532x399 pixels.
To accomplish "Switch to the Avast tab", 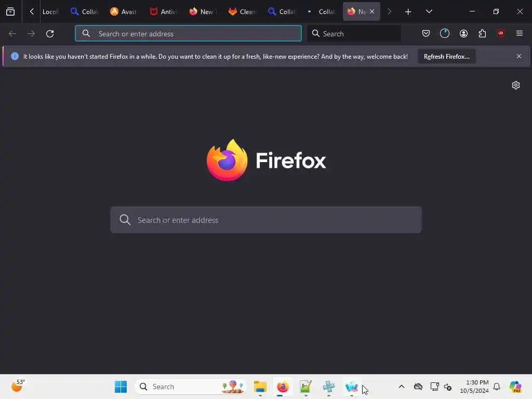I will [124, 11].
